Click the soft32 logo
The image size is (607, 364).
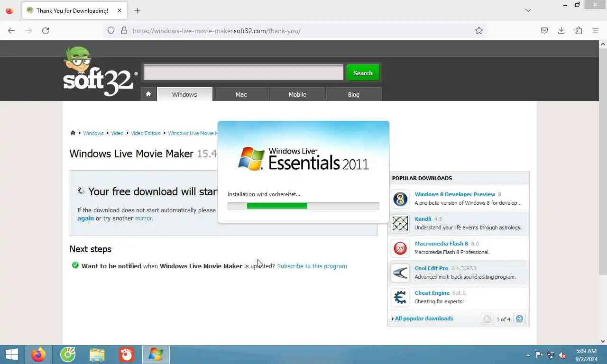(100, 72)
